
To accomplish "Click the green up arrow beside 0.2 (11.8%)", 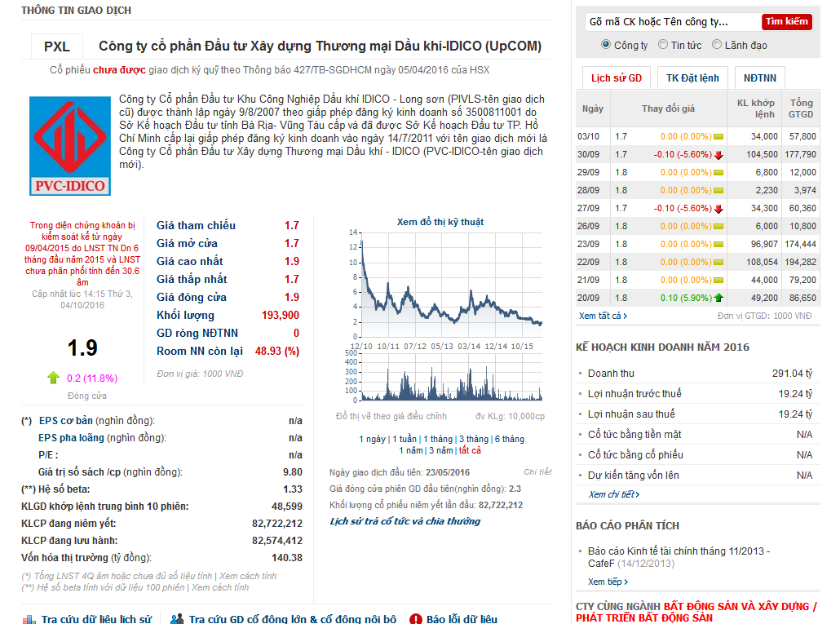I will pos(53,378).
